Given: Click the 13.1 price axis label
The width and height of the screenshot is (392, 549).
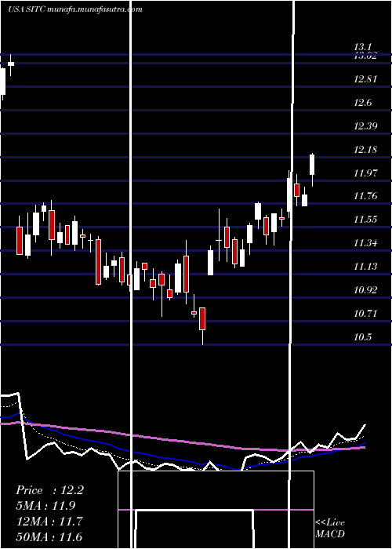Looking at the screenshot, I should [x=362, y=47].
